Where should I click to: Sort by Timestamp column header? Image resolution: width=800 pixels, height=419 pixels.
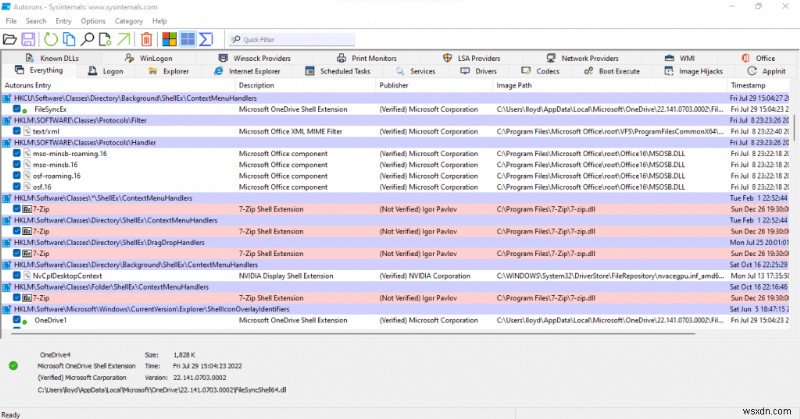[759, 85]
